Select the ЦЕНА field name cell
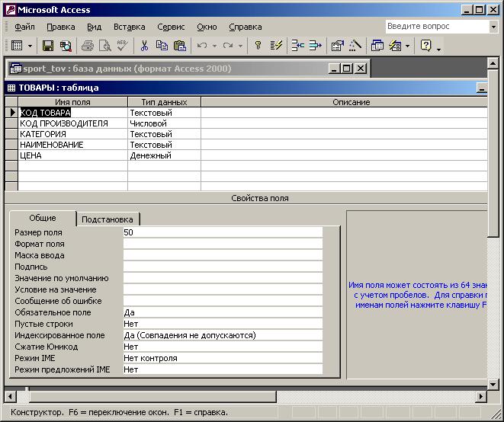 pyautogui.click(x=73, y=155)
